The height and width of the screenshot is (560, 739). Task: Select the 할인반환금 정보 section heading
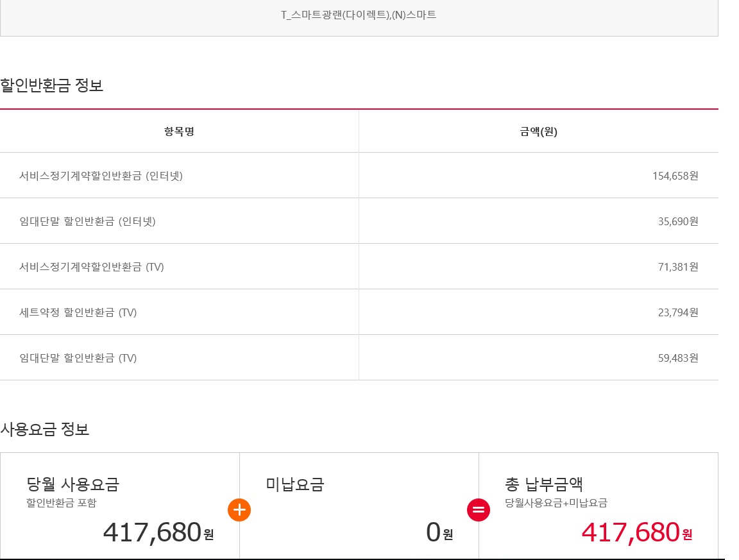point(52,85)
